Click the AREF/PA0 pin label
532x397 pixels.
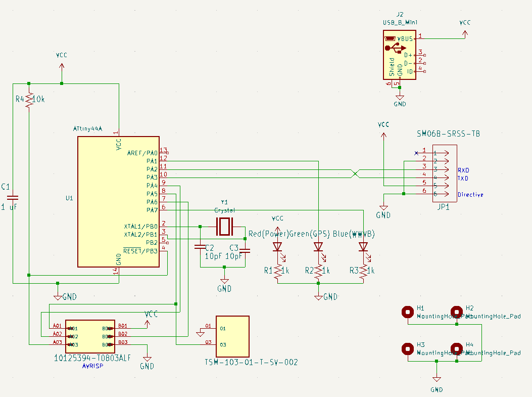coord(142,153)
